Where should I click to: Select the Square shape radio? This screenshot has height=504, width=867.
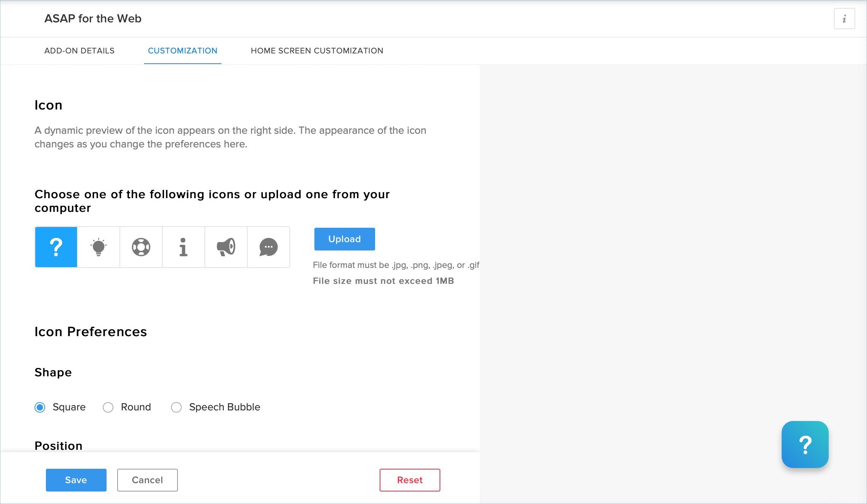[x=40, y=407]
